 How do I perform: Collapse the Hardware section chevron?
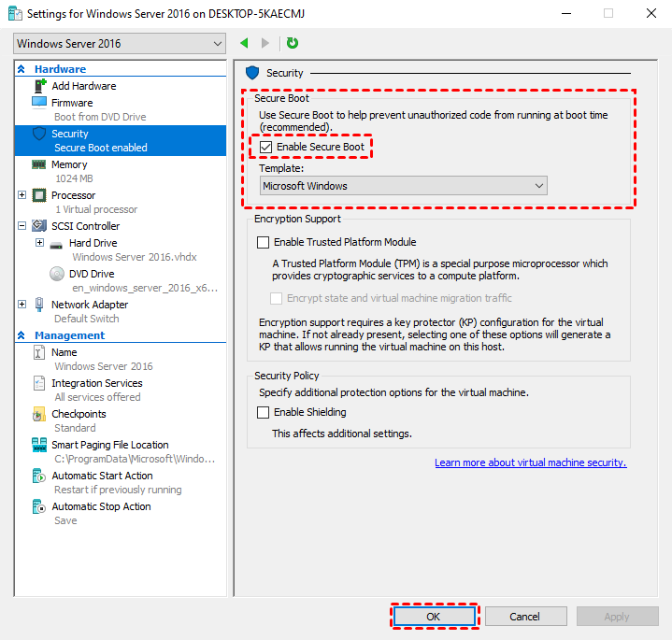tap(21, 69)
